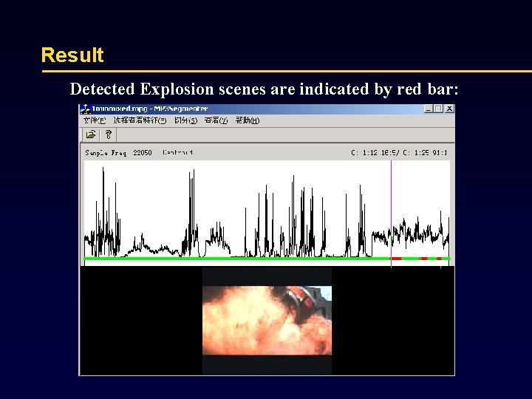Click the question mark Help toolbar icon

(x=108, y=134)
